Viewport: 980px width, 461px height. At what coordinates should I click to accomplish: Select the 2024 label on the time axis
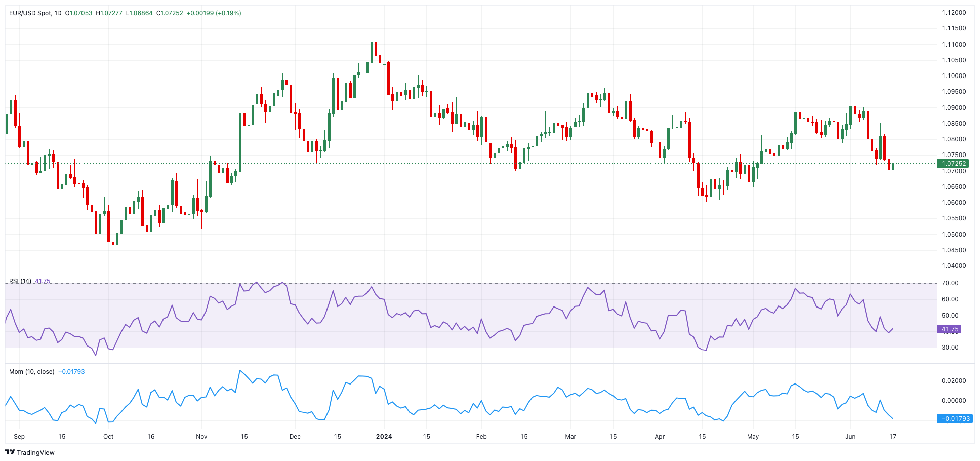pos(384,437)
